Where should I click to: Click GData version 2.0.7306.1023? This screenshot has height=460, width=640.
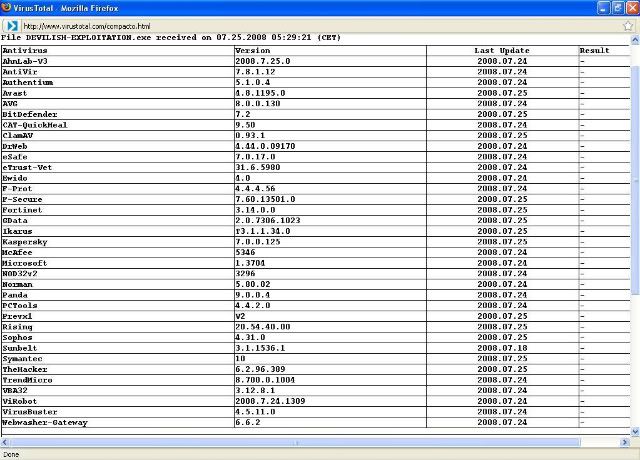tap(268, 220)
